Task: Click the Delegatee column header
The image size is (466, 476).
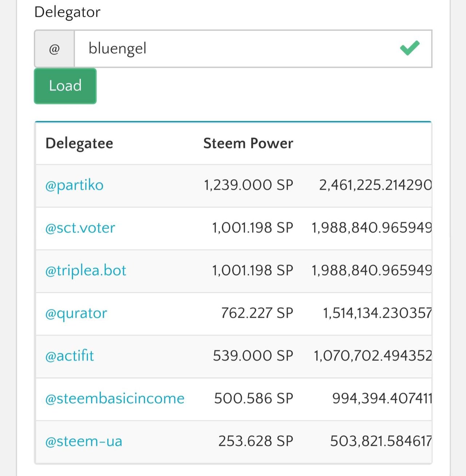Action: (79, 143)
